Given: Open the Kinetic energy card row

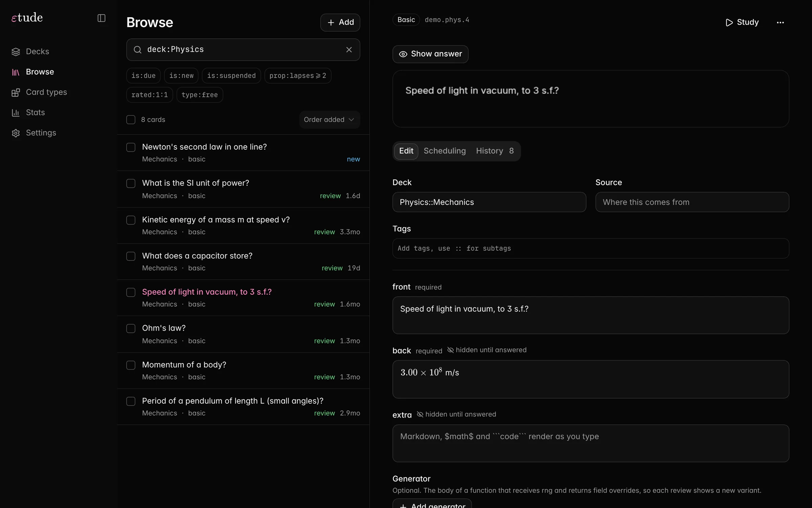Looking at the screenshot, I should (243, 226).
